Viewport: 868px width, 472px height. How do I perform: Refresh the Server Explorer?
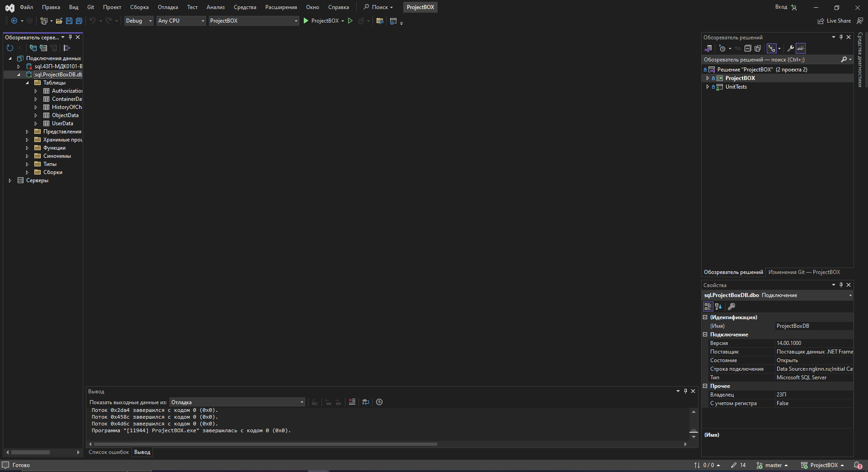coord(10,48)
